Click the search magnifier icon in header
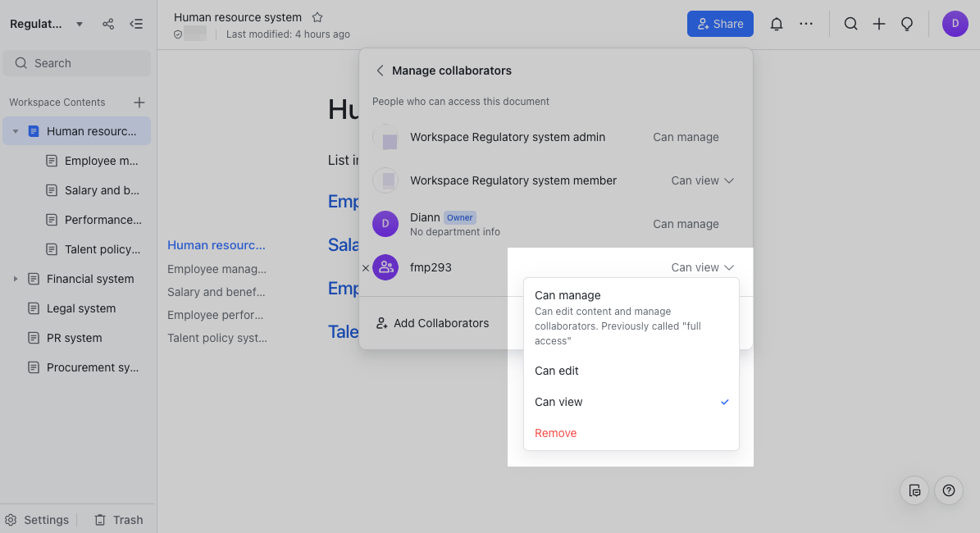This screenshot has height=533, width=980. click(850, 24)
